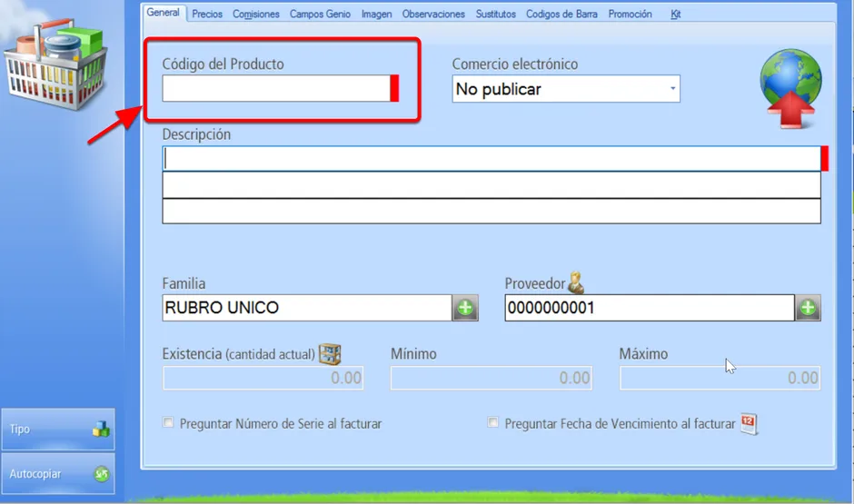The width and height of the screenshot is (854, 504).
Task: Open the Sustitutos tab
Action: [496, 15]
